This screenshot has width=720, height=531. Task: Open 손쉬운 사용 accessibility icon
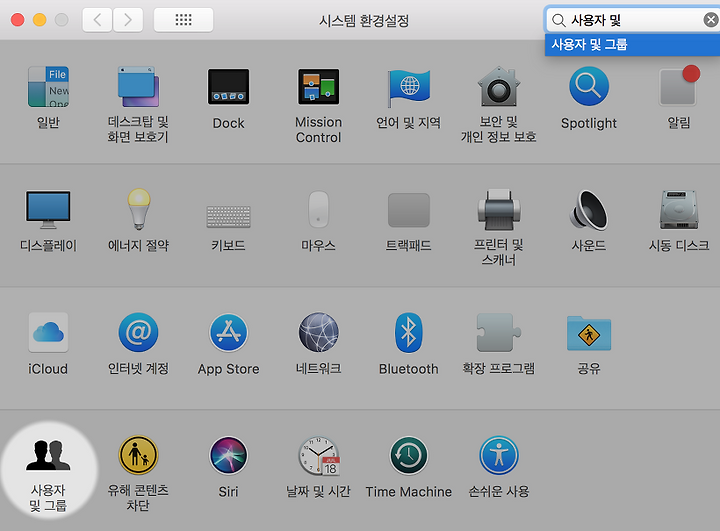pos(499,455)
